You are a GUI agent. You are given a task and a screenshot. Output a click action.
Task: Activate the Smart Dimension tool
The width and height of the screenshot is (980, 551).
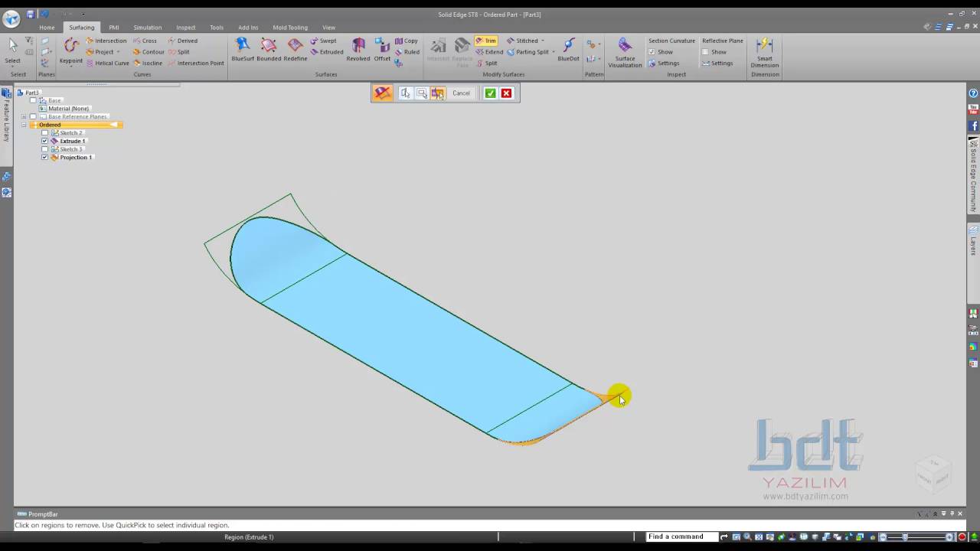coord(764,52)
